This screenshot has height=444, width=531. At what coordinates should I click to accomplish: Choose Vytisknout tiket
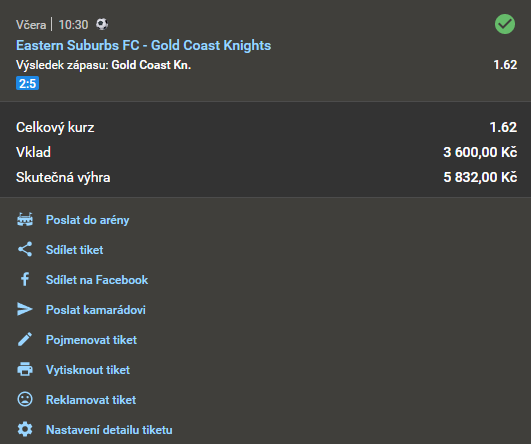click(x=88, y=369)
